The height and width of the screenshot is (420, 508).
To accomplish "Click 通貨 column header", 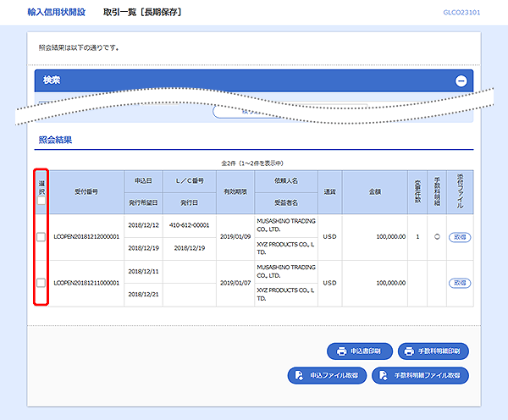I will 330,192.
